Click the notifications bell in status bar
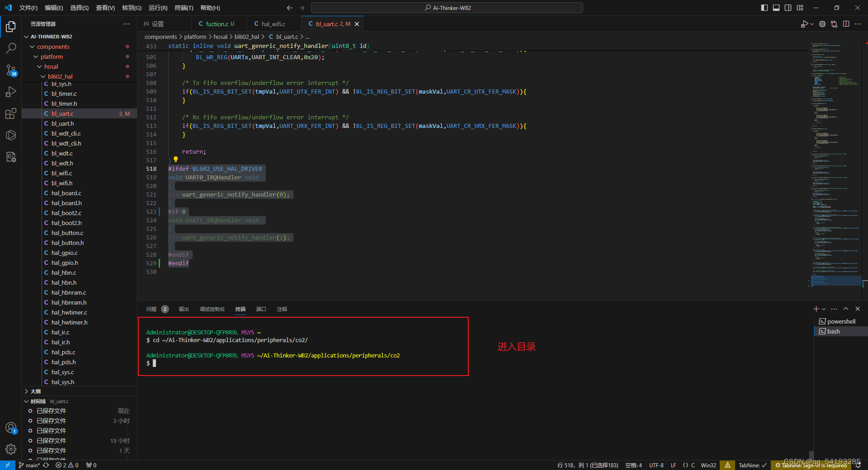The height and width of the screenshot is (470, 868). click(x=858, y=465)
